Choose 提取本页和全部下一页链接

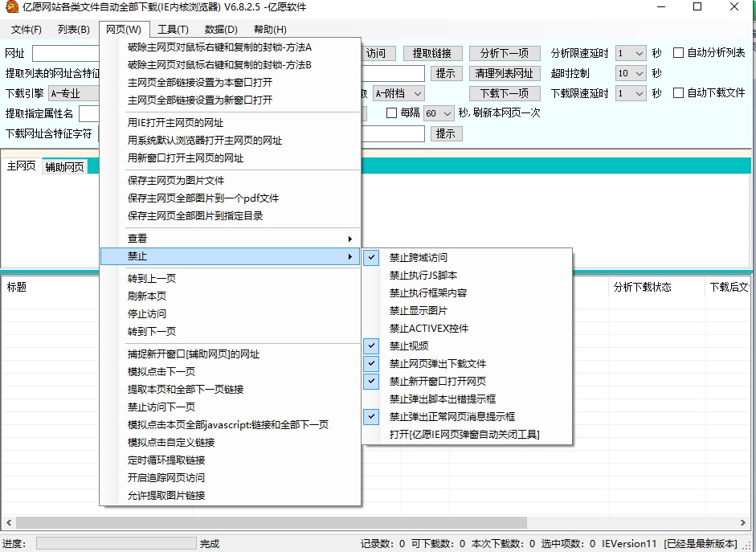pyautogui.click(x=231, y=390)
